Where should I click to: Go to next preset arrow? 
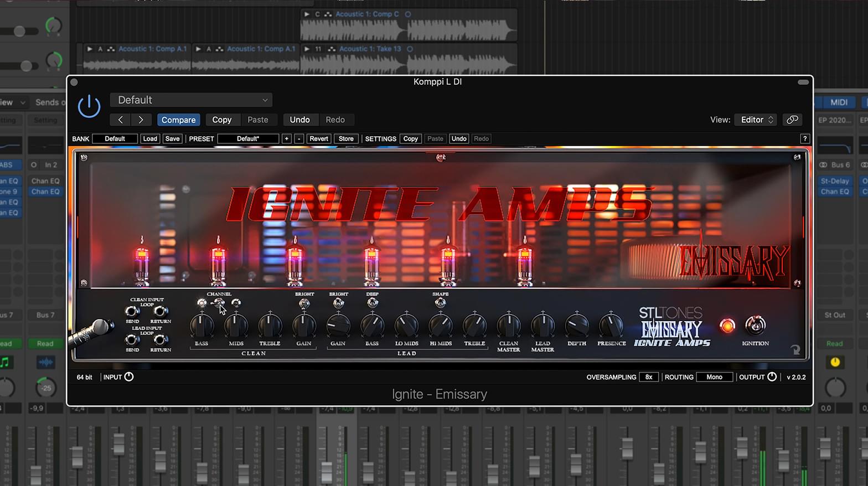pos(141,120)
